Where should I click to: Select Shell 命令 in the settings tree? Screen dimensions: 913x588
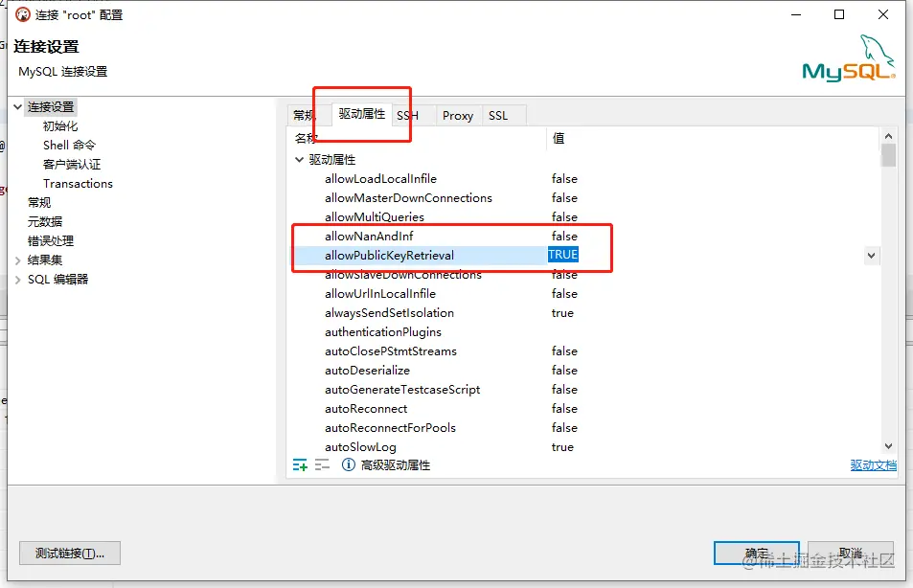point(69,145)
